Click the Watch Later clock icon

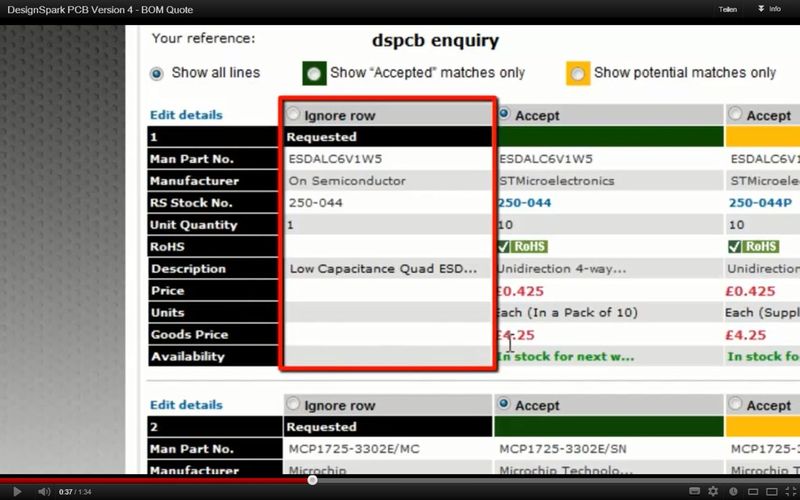click(x=733, y=491)
